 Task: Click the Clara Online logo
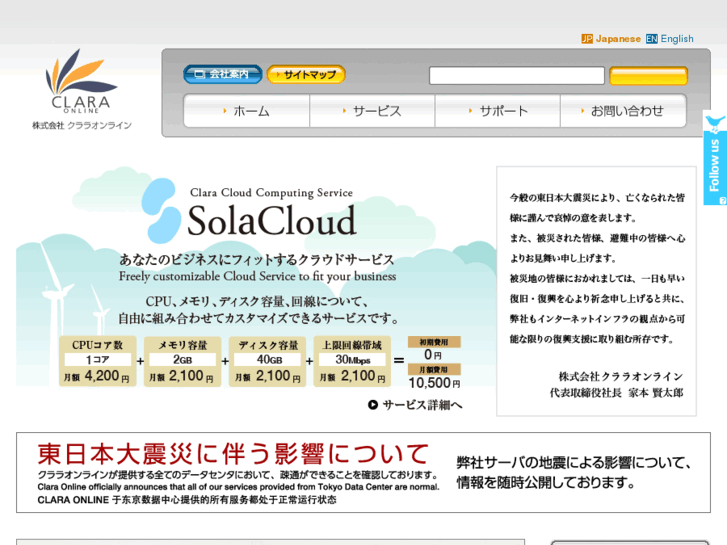[81, 81]
